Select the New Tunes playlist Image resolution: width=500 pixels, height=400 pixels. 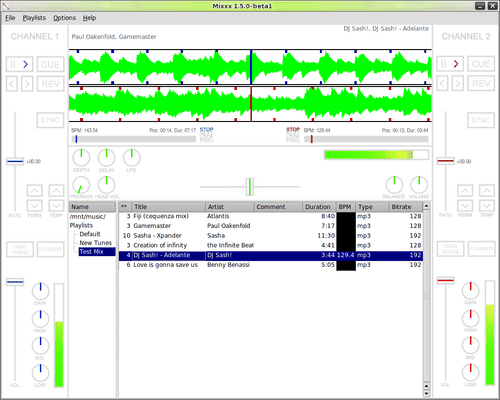click(95, 243)
